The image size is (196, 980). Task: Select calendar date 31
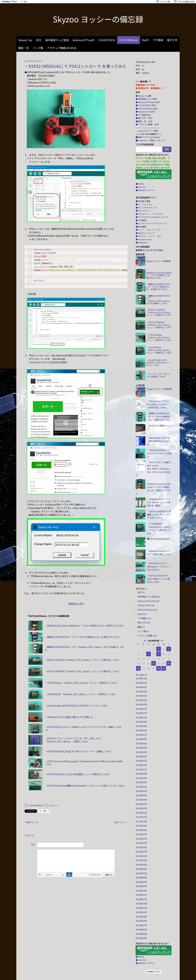pos(164,668)
